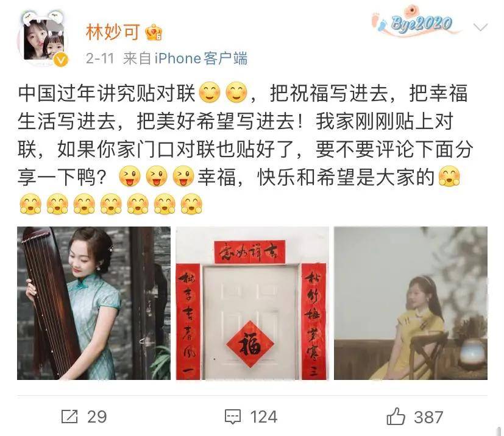The height and width of the screenshot is (436, 504).
Task: View the 124 comments count
Action: click(x=263, y=417)
